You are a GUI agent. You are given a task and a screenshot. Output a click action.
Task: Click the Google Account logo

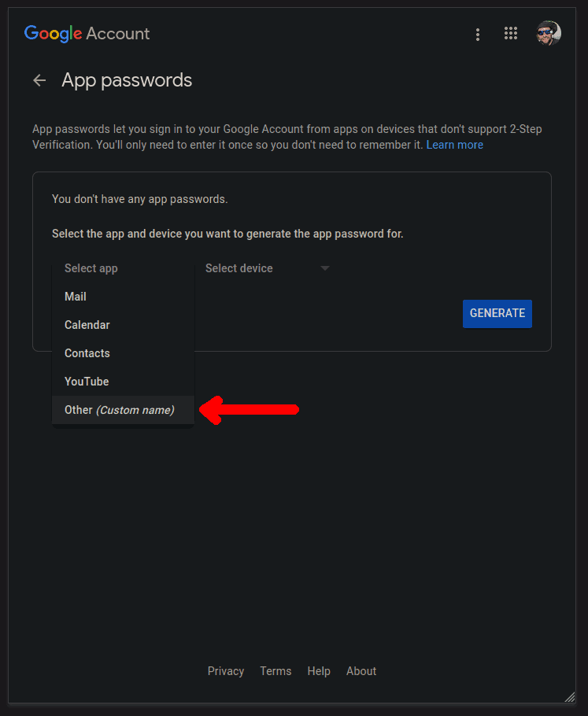pos(87,34)
